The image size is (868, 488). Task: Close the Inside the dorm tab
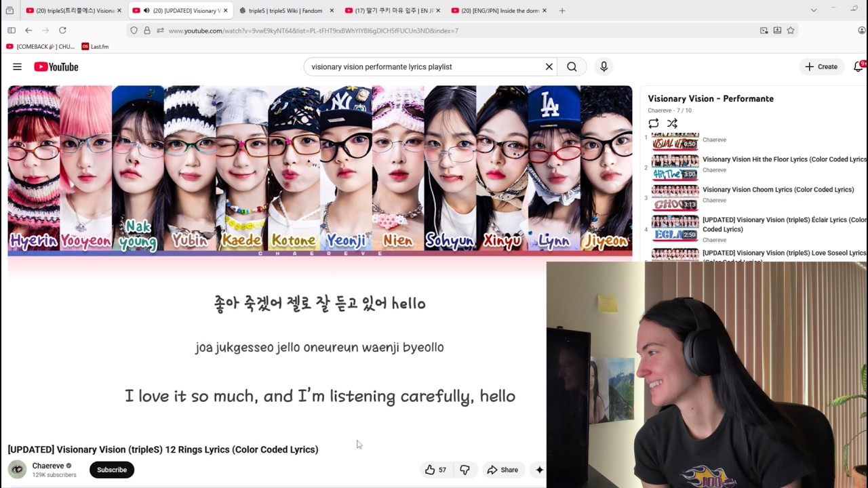coord(544,10)
